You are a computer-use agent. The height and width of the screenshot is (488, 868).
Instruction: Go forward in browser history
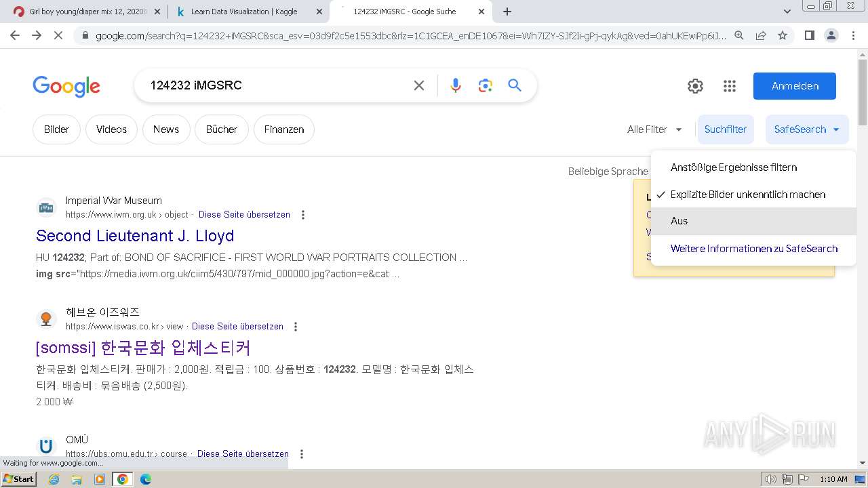click(x=37, y=35)
